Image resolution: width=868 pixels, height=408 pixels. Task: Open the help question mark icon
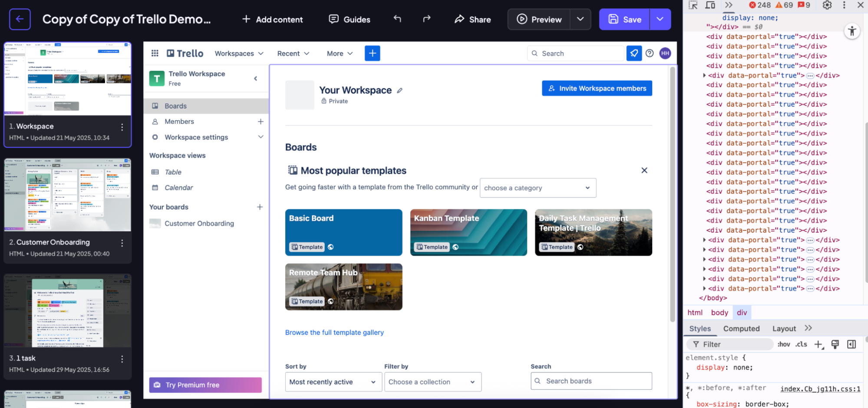[x=650, y=53]
